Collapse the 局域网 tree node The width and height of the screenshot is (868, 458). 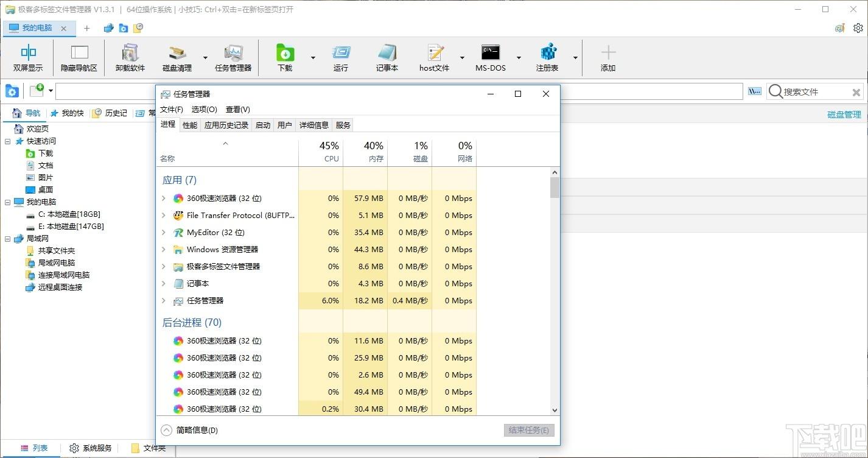[x=7, y=238]
